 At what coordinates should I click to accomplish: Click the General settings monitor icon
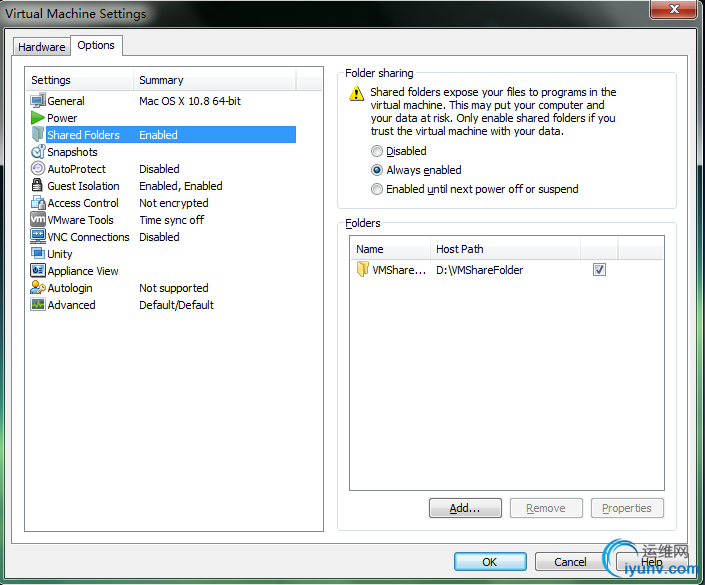[38, 100]
